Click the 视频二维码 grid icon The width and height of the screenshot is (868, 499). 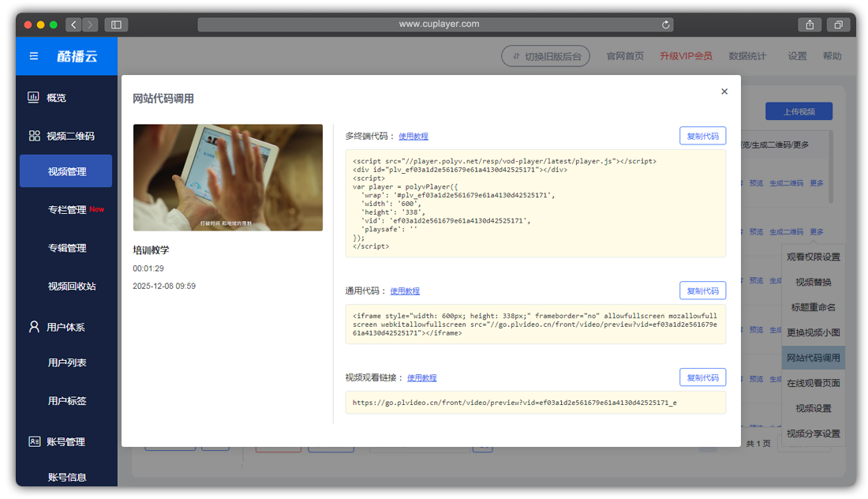click(34, 136)
